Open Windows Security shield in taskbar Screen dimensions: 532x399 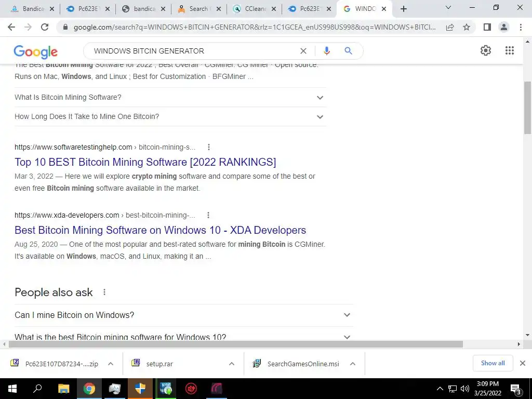click(x=140, y=389)
